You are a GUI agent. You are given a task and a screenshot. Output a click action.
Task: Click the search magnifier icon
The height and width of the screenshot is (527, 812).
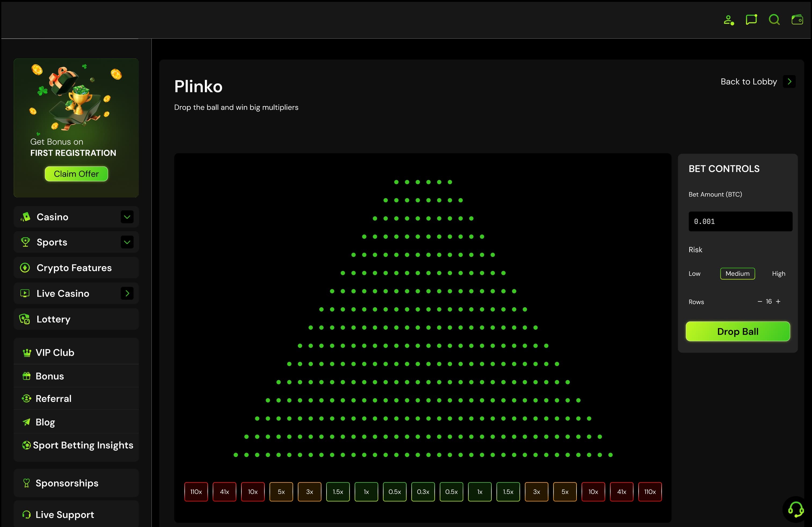pyautogui.click(x=774, y=20)
